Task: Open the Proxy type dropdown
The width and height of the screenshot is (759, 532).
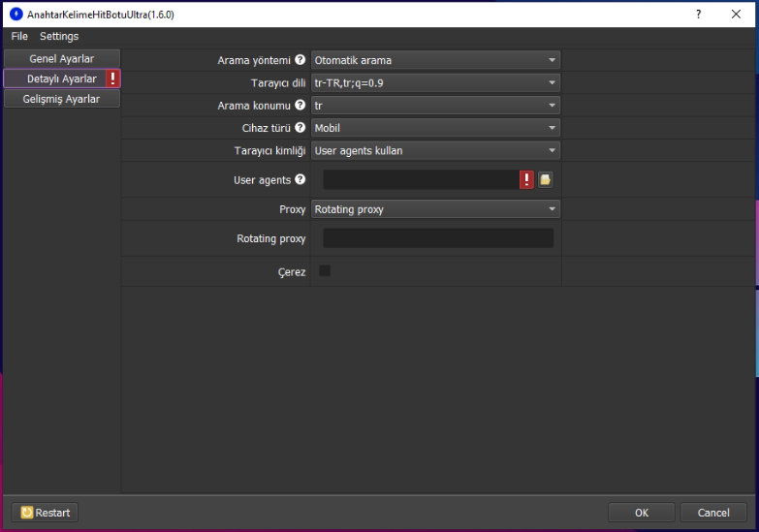Action: click(435, 209)
